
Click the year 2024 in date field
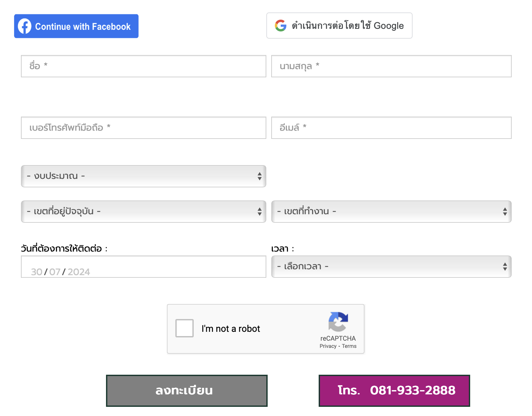click(79, 272)
